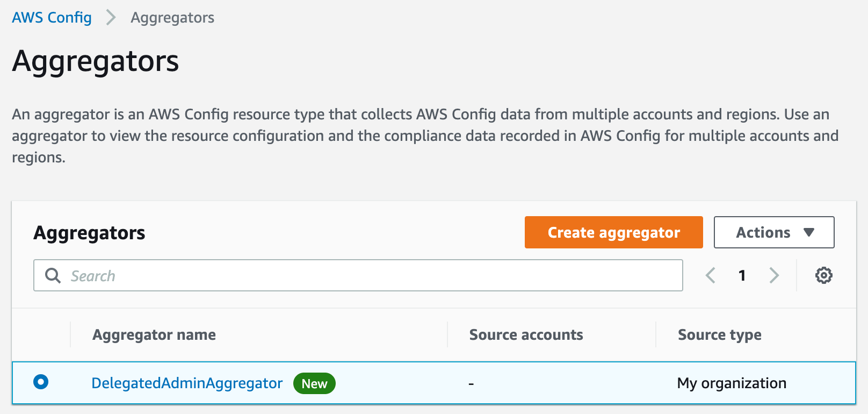The width and height of the screenshot is (868, 414).
Task: Click the Create aggregator button
Action: click(x=613, y=232)
